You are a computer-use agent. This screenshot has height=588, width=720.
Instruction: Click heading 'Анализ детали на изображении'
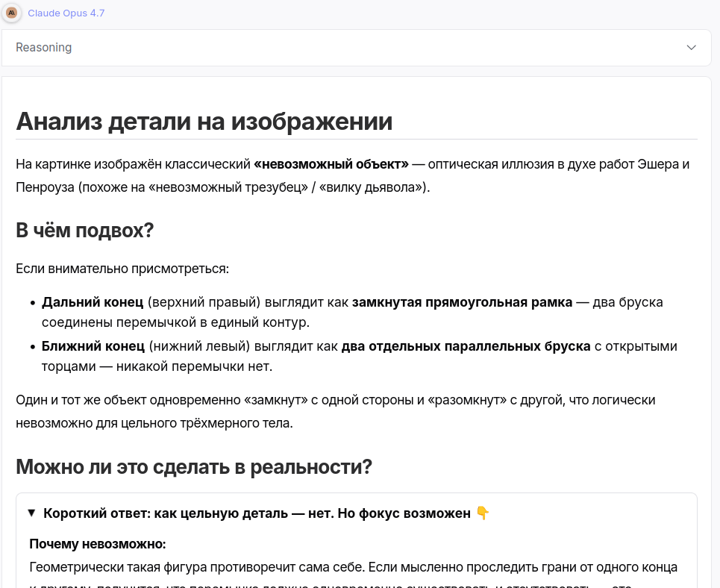204,122
